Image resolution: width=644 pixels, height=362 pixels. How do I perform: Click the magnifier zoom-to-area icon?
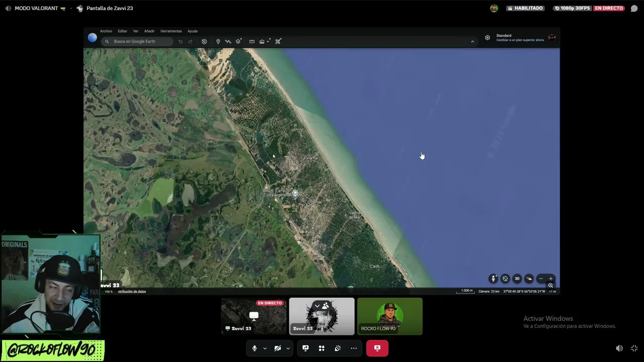pyautogui.click(x=550, y=286)
